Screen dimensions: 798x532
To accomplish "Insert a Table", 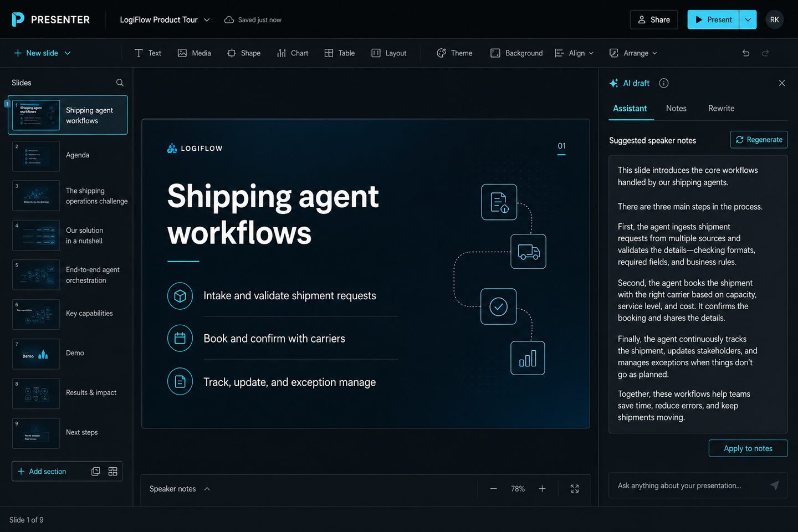I will click(x=340, y=53).
